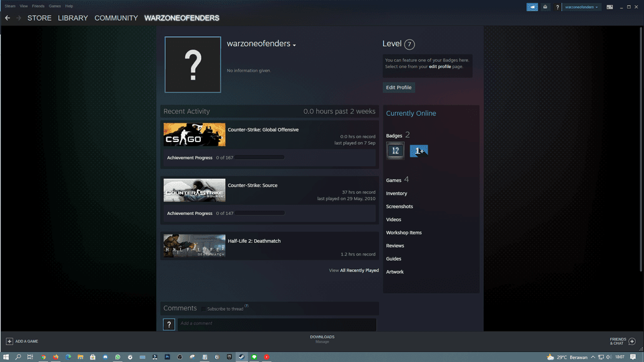Image resolution: width=644 pixels, height=362 pixels.
Task: Open the announcements megaphone icon
Action: 532,7
